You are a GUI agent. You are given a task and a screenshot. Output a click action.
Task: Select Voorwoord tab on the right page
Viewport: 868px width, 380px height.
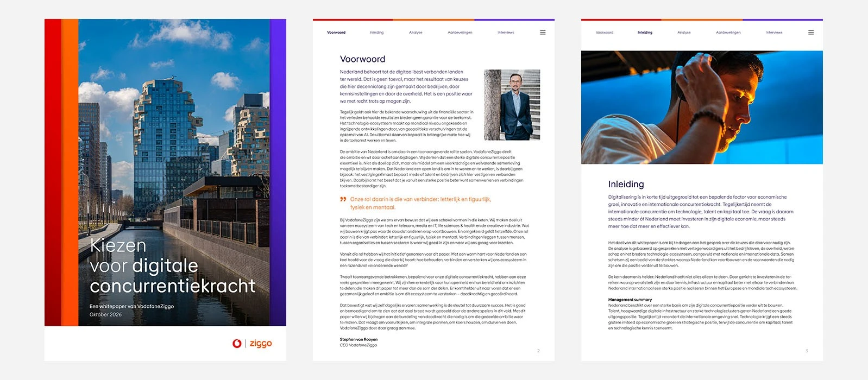pos(605,33)
